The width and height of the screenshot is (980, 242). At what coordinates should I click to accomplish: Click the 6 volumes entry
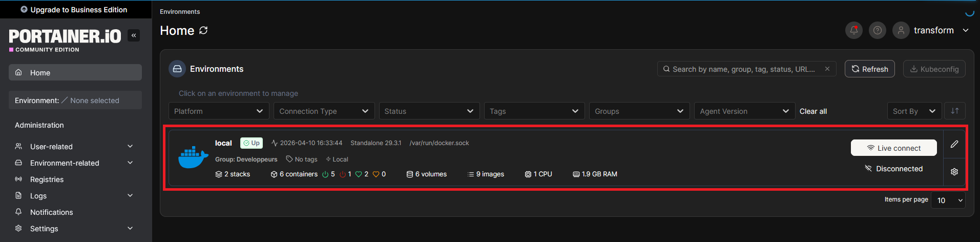coord(426,174)
